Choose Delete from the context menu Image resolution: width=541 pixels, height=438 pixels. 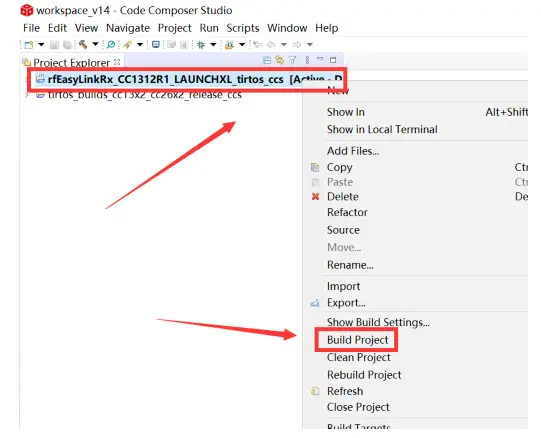(x=343, y=197)
